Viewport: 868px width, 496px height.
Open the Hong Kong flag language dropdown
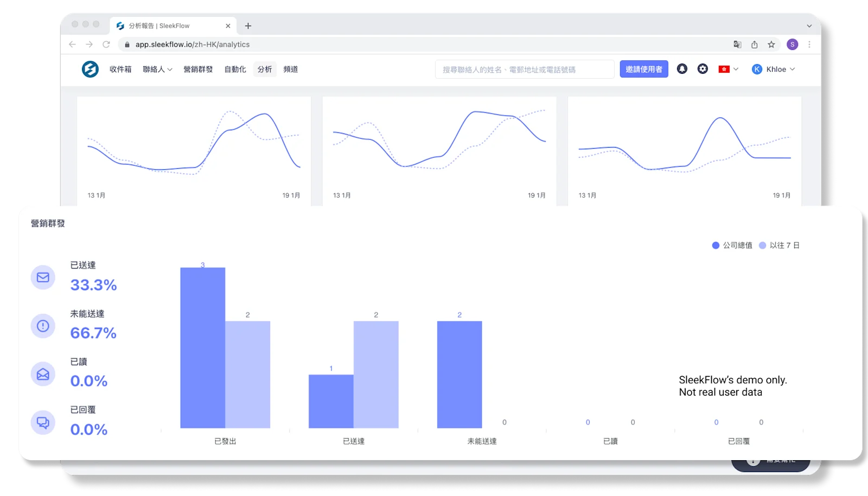click(x=727, y=69)
